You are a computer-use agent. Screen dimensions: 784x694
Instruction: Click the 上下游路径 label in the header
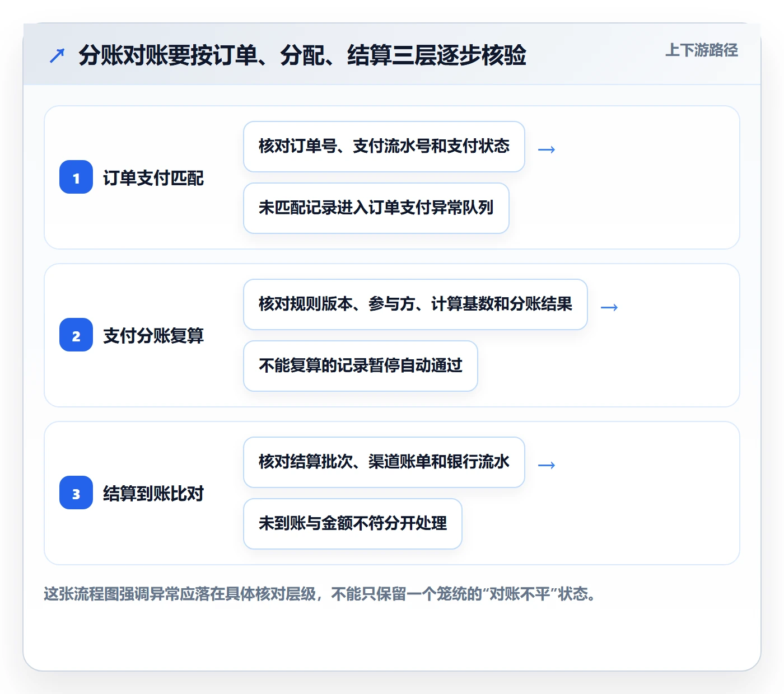702,50
